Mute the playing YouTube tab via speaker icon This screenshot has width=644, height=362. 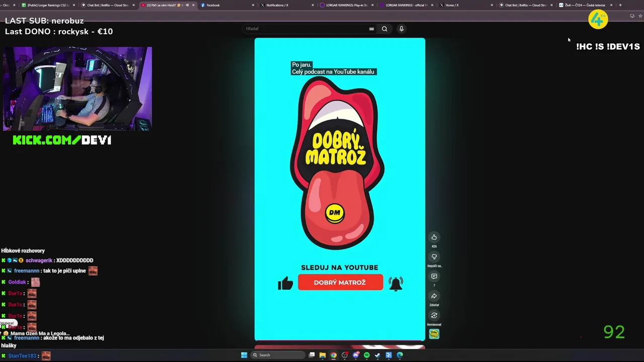point(187,5)
